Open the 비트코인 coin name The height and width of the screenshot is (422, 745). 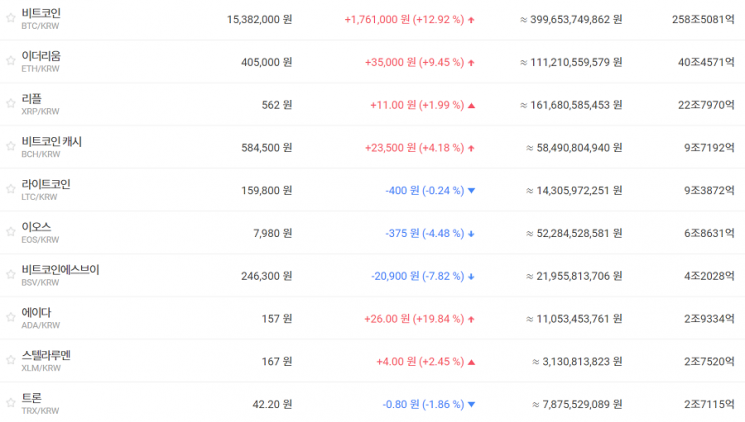click(41, 13)
